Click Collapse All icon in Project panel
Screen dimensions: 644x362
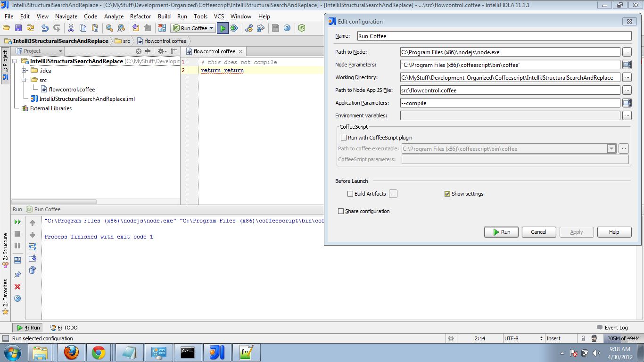[x=148, y=51]
